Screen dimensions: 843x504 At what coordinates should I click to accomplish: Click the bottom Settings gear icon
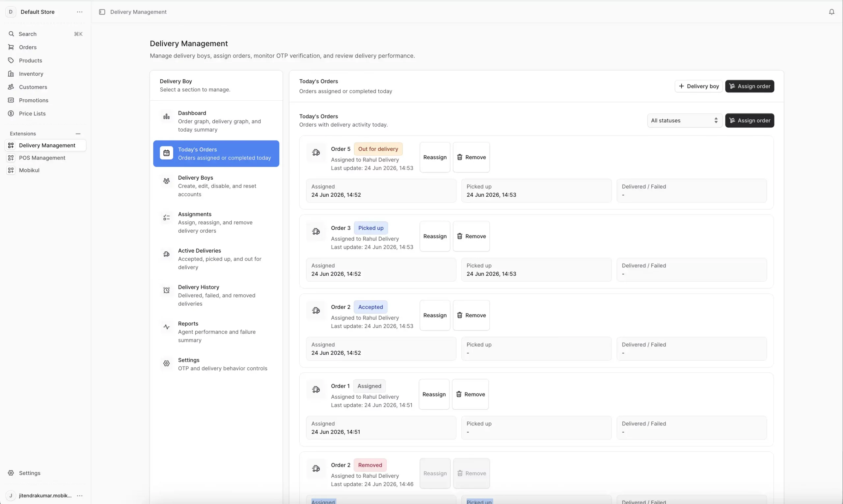coord(11,473)
